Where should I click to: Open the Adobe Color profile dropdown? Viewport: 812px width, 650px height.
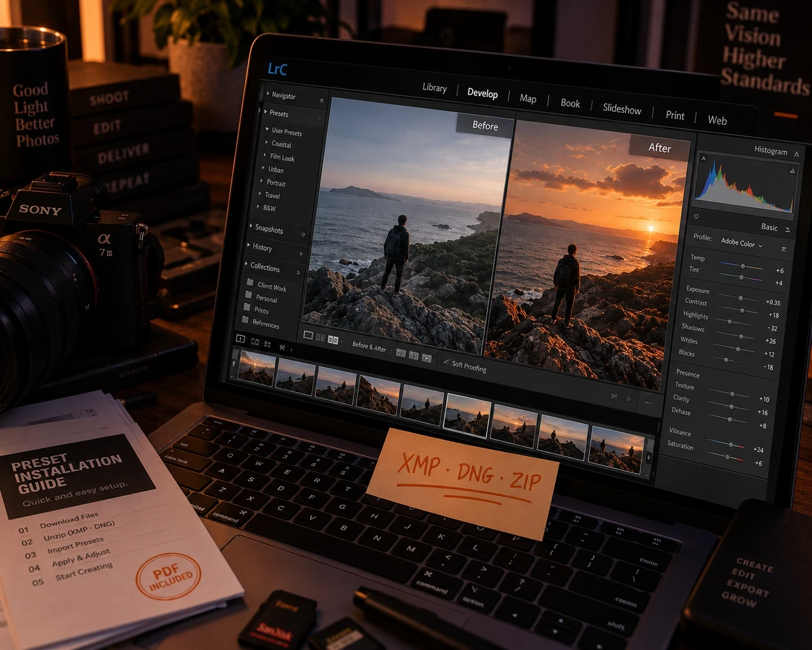point(741,243)
